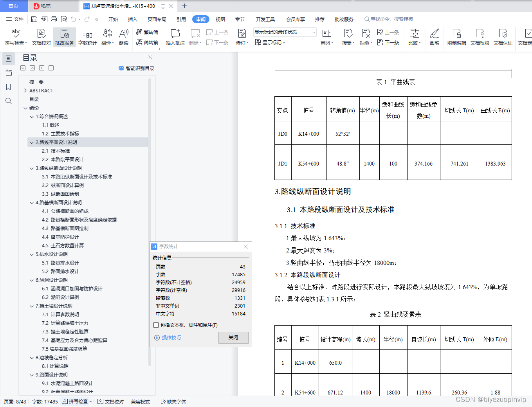Select the ink pen (画笔) tool
Image resolution: width=532 pixels, height=407 pixels.
tap(435, 37)
